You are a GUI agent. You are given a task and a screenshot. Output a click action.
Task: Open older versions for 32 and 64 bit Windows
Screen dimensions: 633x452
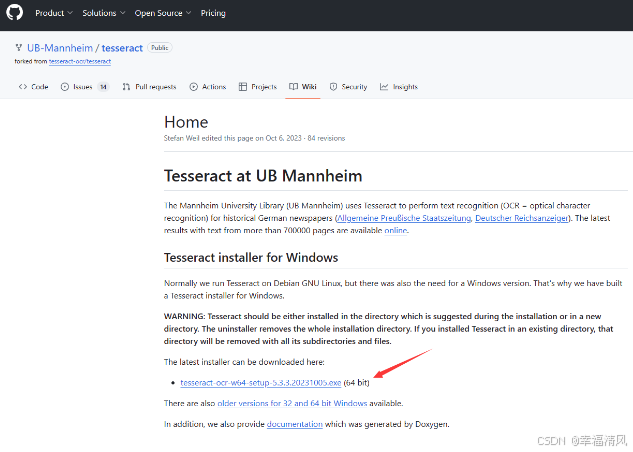point(292,403)
